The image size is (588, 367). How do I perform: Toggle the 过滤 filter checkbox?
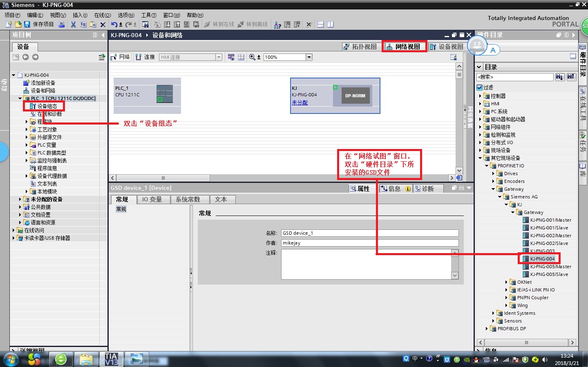coord(480,87)
